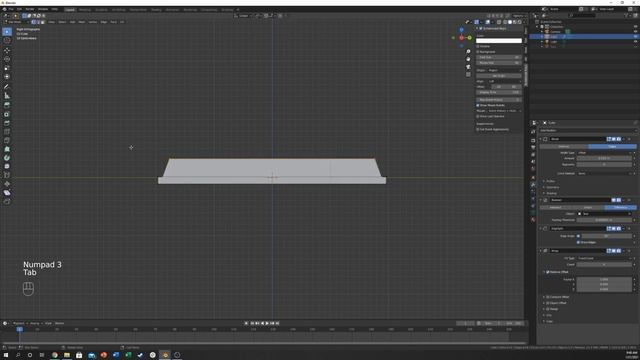Viewport: 640px width, 360px height.
Task: Toggle Background checkbox in Screencast Keys
Action: pos(478,52)
